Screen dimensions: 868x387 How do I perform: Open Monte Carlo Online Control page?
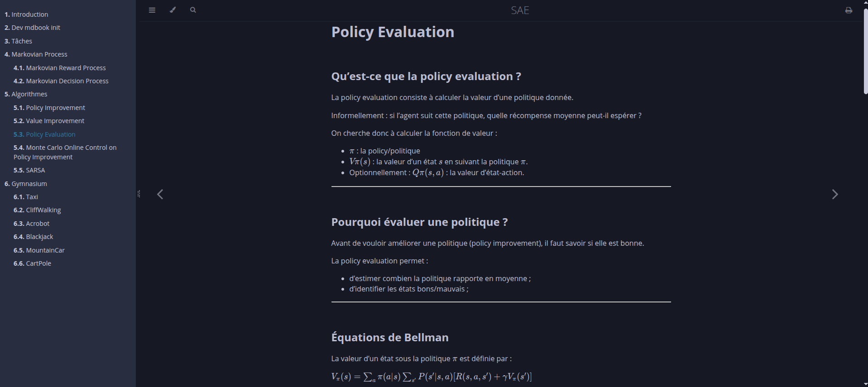pyautogui.click(x=65, y=152)
